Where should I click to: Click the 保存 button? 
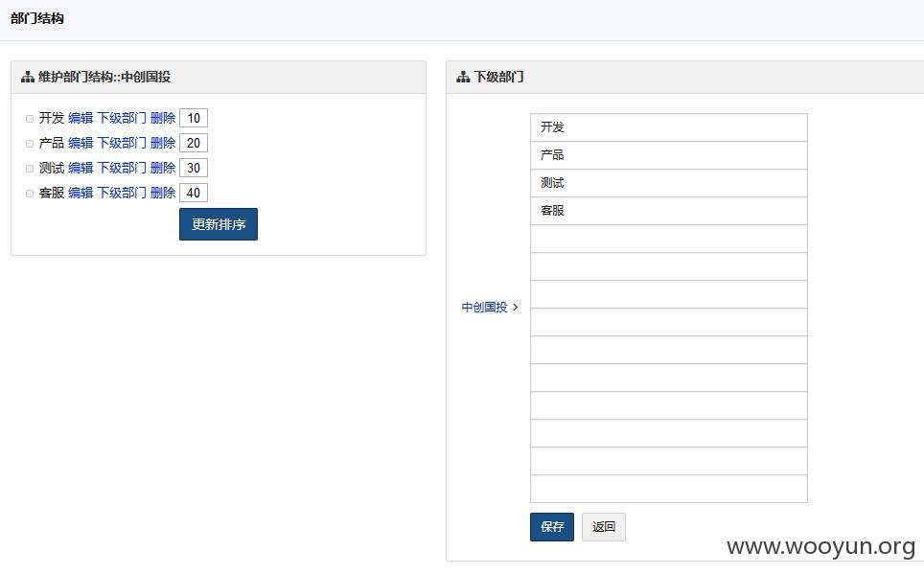[551, 527]
